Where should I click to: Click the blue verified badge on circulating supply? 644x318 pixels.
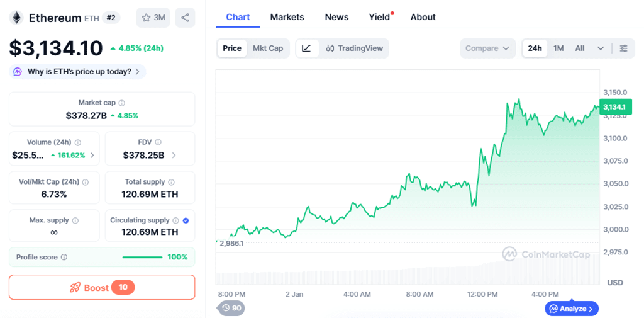coord(186,220)
